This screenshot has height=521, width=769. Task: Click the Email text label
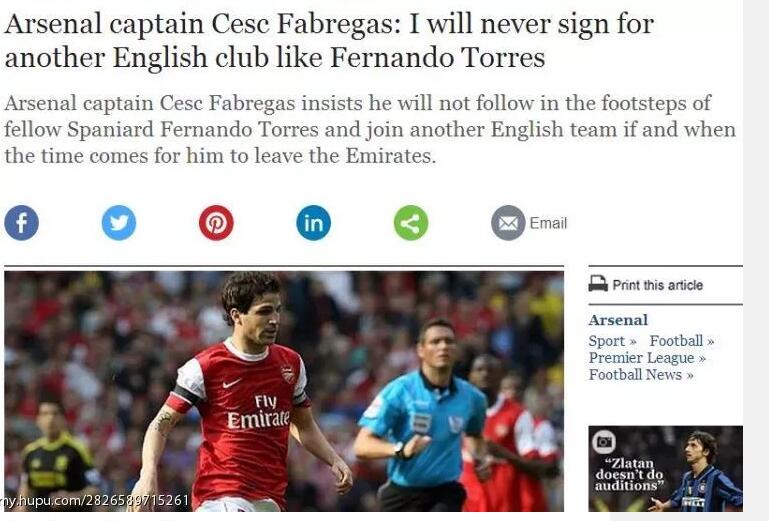[x=548, y=223]
